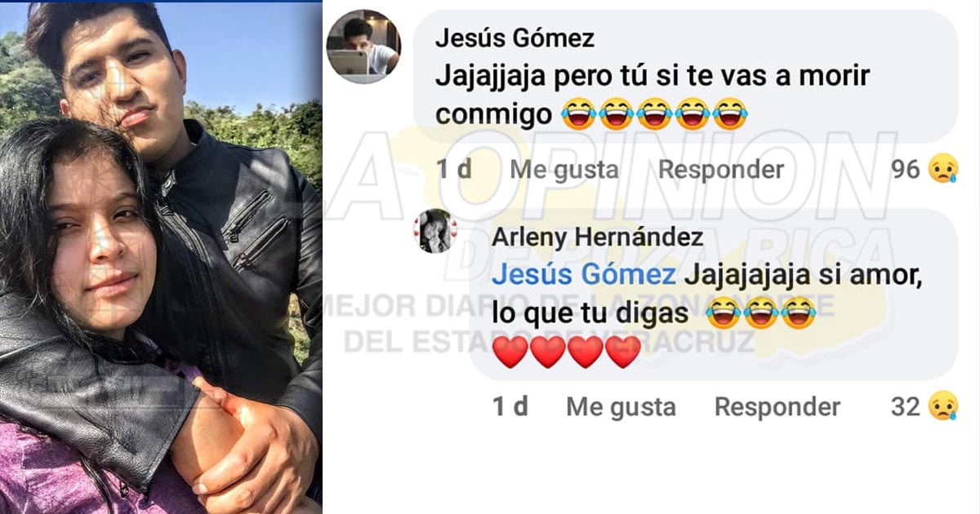Like Jesús Gómez's comment with Me gusta
This screenshot has height=514, width=980.
564,170
